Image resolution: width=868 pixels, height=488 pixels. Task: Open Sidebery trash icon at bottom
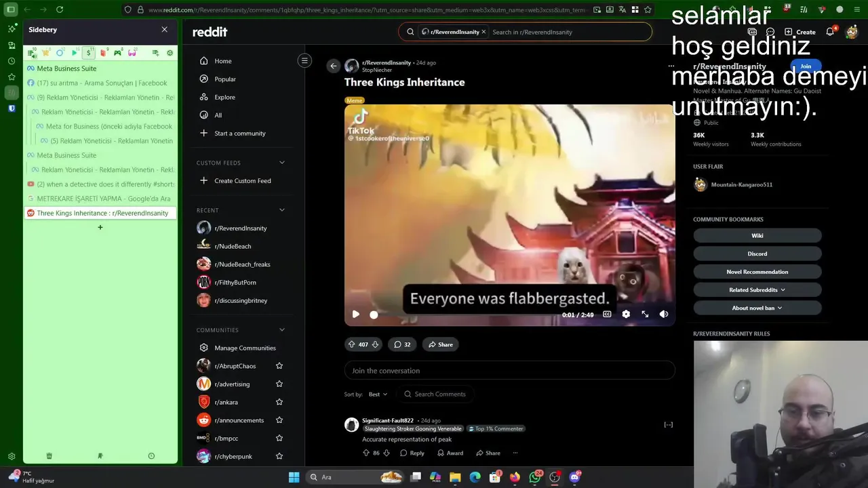pos(49,456)
